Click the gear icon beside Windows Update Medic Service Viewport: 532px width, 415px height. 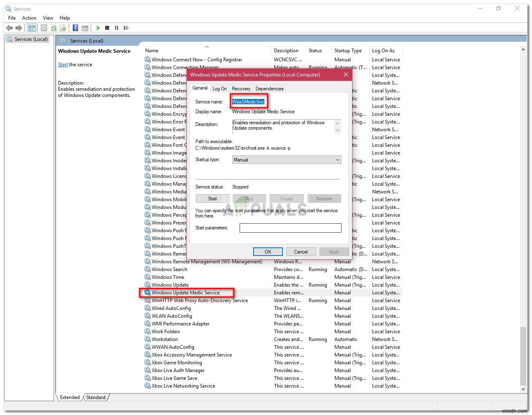tap(147, 292)
